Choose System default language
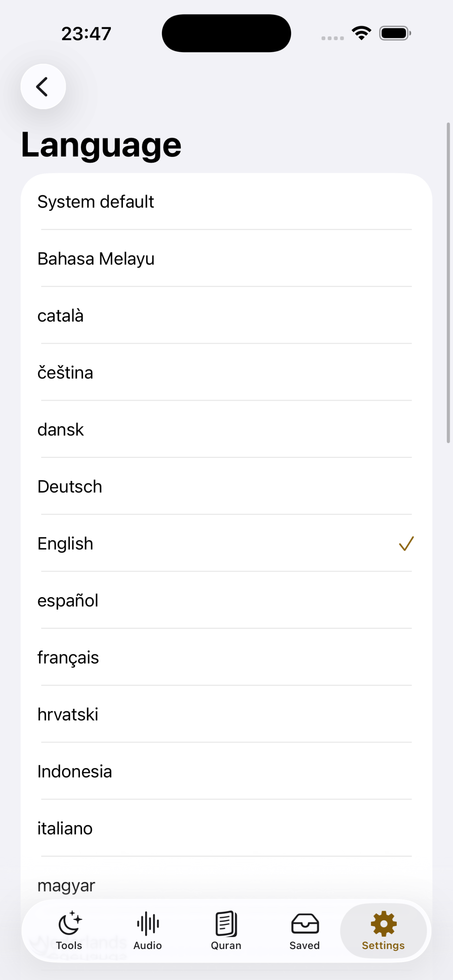This screenshot has height=980, width=453. coord(226,202)
